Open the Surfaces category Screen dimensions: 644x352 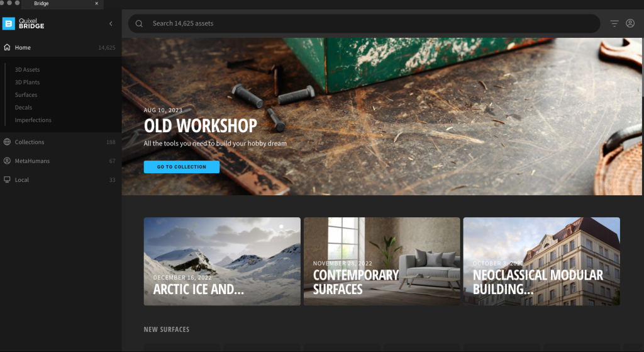point(26,94)
